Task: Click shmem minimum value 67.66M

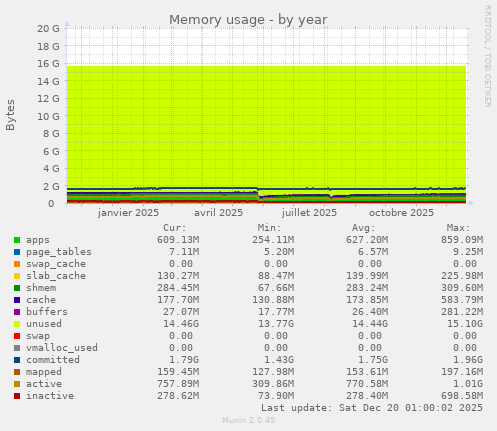Action: 276,288
